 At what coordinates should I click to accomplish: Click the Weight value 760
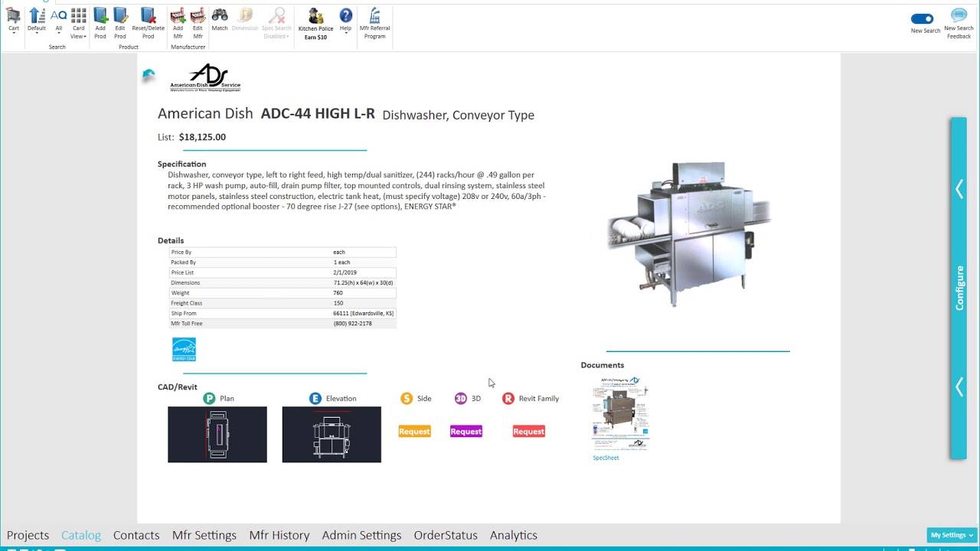pyautogui.click(x=338, y=292)
